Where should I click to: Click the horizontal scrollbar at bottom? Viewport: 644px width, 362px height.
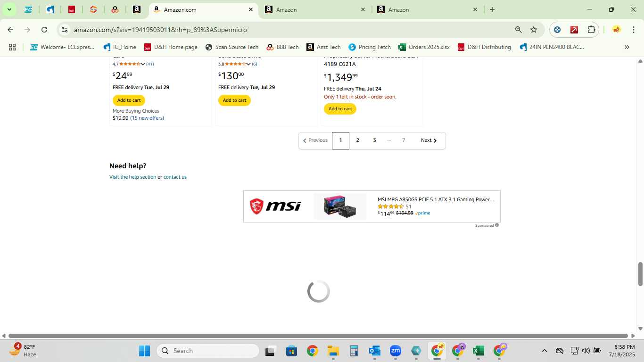[x=318, y=336]
